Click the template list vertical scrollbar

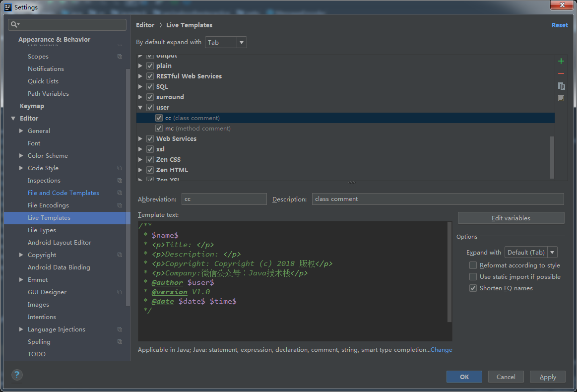click(552, 156)
